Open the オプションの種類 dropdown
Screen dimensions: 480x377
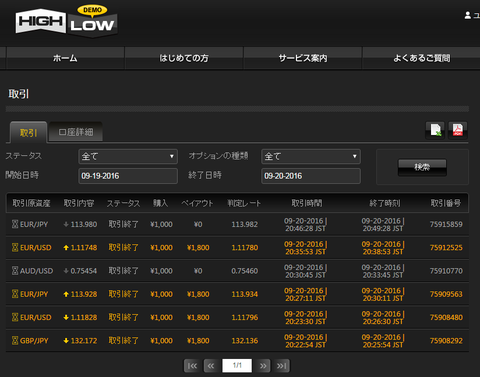311,156
